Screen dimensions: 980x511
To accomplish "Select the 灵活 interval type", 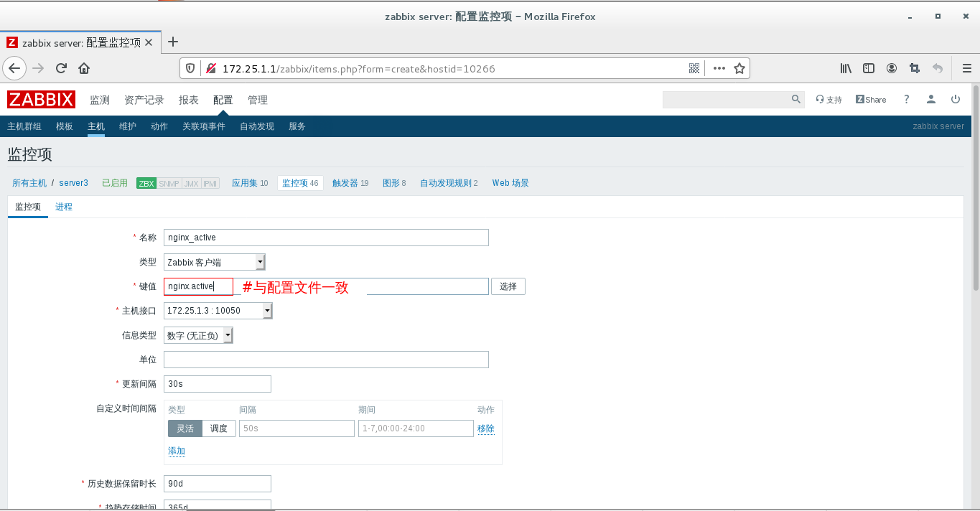I will point(185,428).
